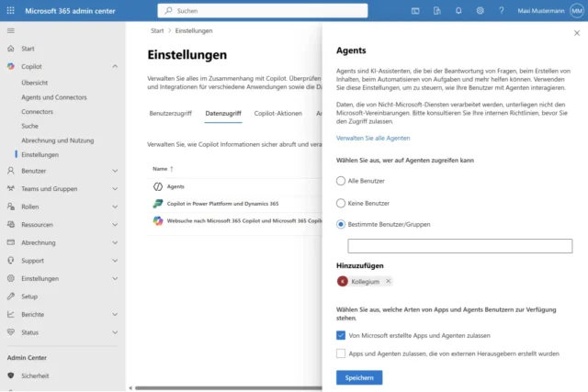Open Connectors under Copilot
Screen dimensions: 588x392
(37, 111)
